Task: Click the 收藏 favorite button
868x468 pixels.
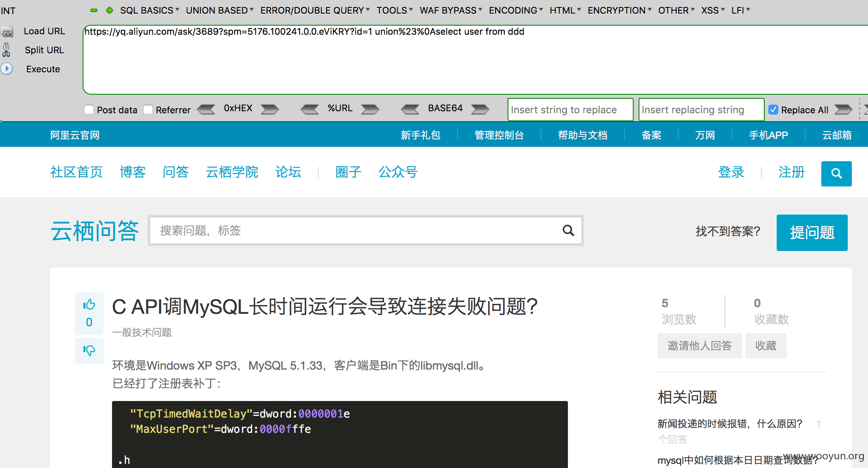Action: coord(765,346)
